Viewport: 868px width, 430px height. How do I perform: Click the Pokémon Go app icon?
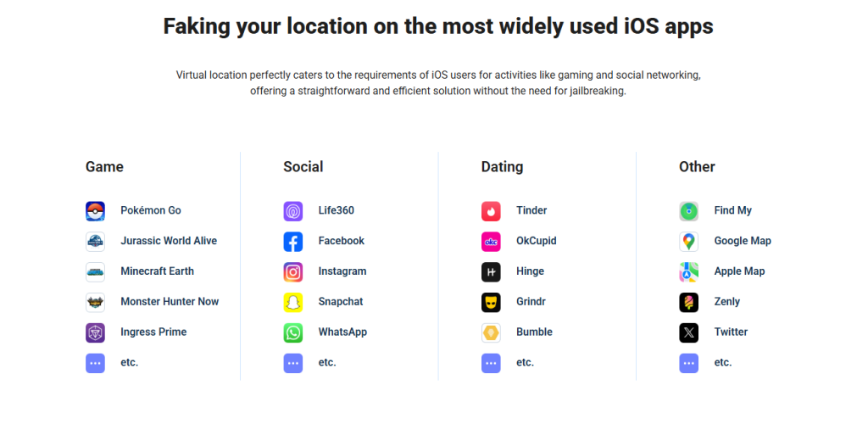95,211
